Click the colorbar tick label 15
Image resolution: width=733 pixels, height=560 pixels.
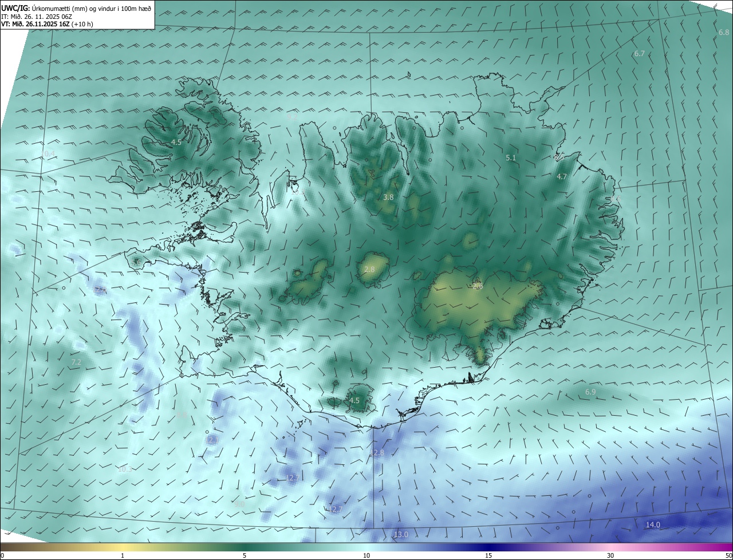coord(488,555)
